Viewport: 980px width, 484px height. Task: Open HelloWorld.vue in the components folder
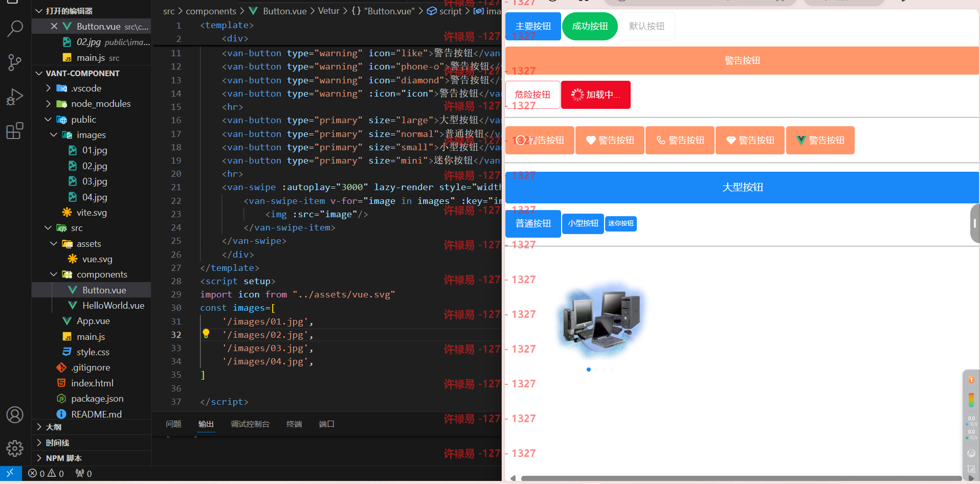pyautogui.click(x=113, y=306)
